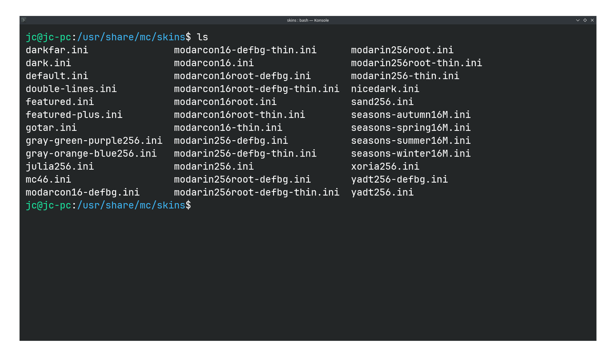The width and height of the screenshot is (616, 364).
Task: Click on darkfar.ini in the listing
Action: tap(57, 50)
